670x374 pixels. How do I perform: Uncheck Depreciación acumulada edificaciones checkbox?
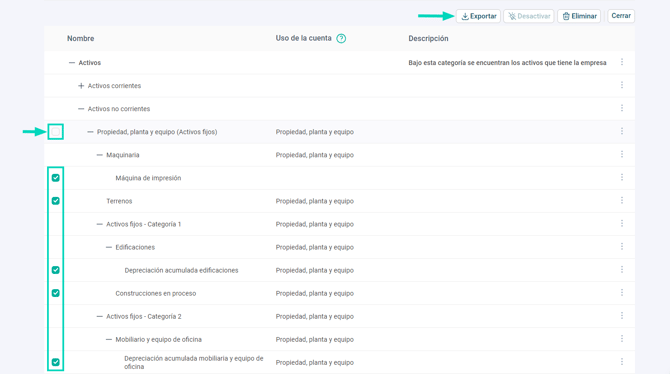click(56, 270)
